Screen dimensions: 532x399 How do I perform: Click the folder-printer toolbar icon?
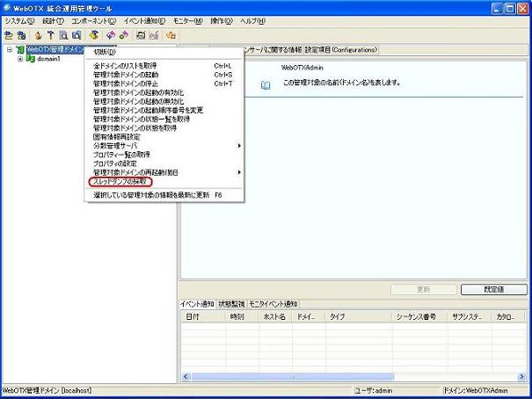coord(141,35)
